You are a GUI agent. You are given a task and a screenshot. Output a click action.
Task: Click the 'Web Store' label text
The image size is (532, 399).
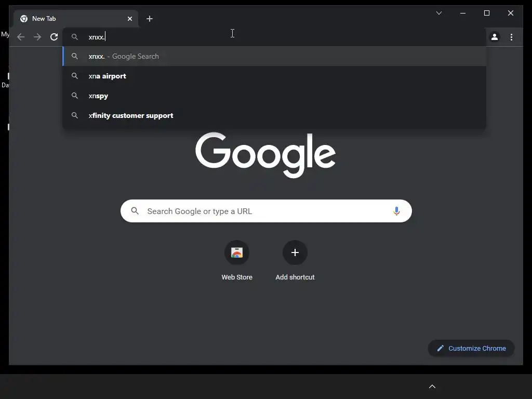[237, 277]
